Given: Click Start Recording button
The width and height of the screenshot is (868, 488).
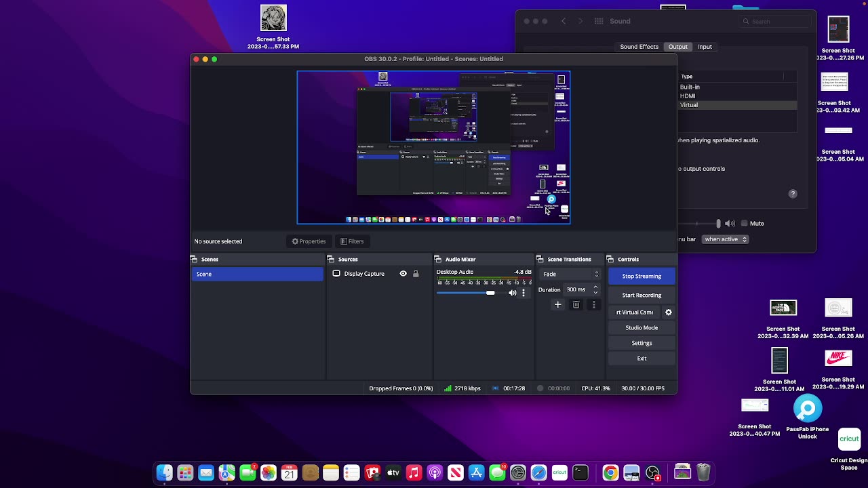Looking at the screenshot, I should tap(642, 295).
